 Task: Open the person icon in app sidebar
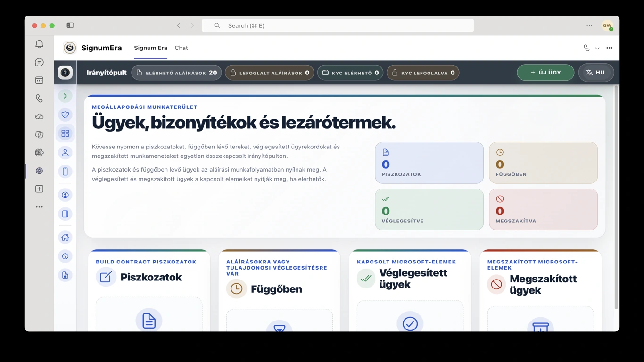click(65, 153)
